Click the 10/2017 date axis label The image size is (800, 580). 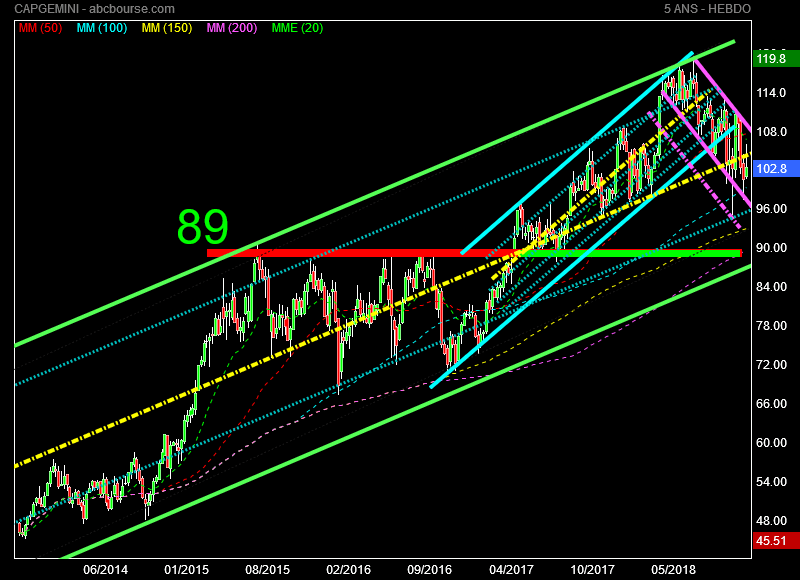coord(592,569)
